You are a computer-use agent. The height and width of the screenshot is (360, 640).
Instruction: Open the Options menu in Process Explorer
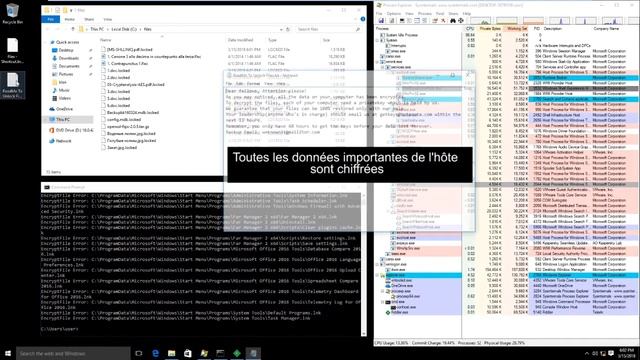click(x=394, y=13)
